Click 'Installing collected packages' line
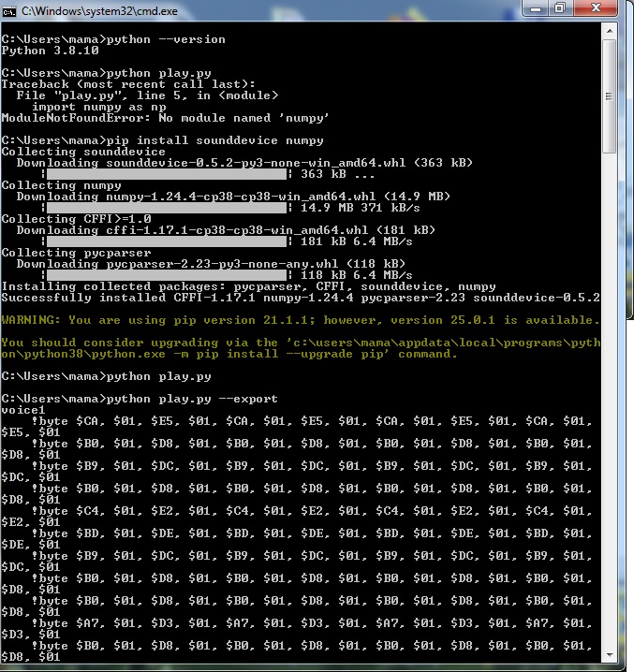 [x=248, y=286]
